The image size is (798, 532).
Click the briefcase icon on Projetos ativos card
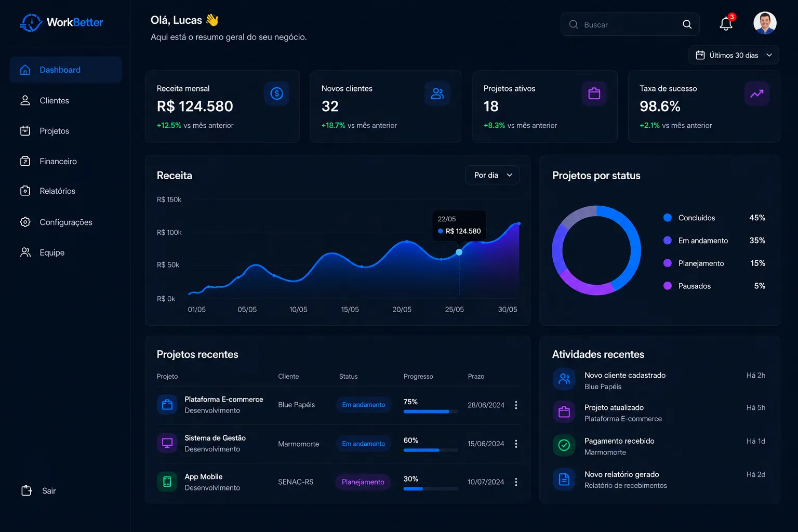point(594,94)
